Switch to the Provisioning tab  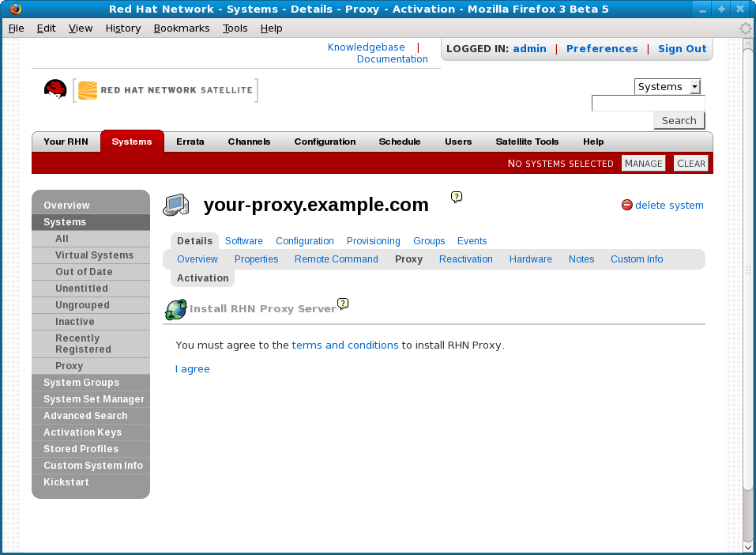pyautogui.click(x=373, y=241)
